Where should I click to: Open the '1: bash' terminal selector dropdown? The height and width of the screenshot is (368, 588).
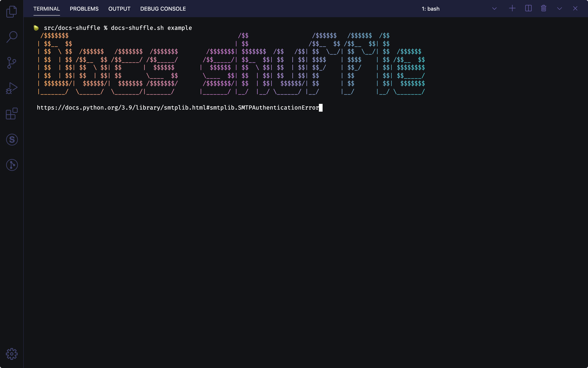click(459, 9)
